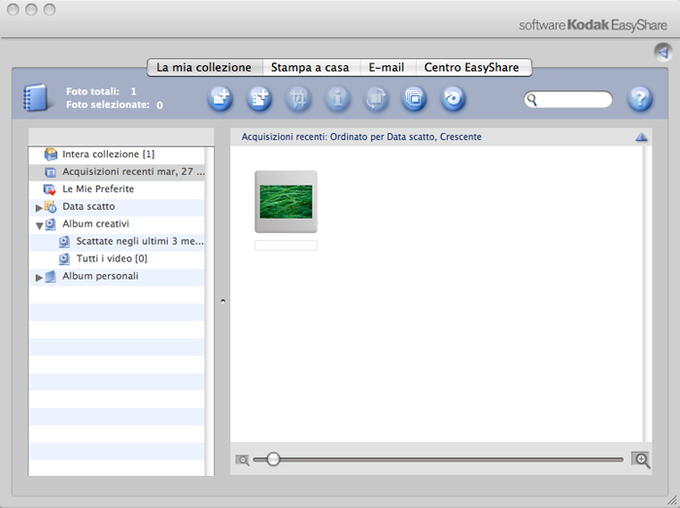The image size is (680, 508).
Task: Collapse the Album creativi tree node
Action: pos(39,226)
